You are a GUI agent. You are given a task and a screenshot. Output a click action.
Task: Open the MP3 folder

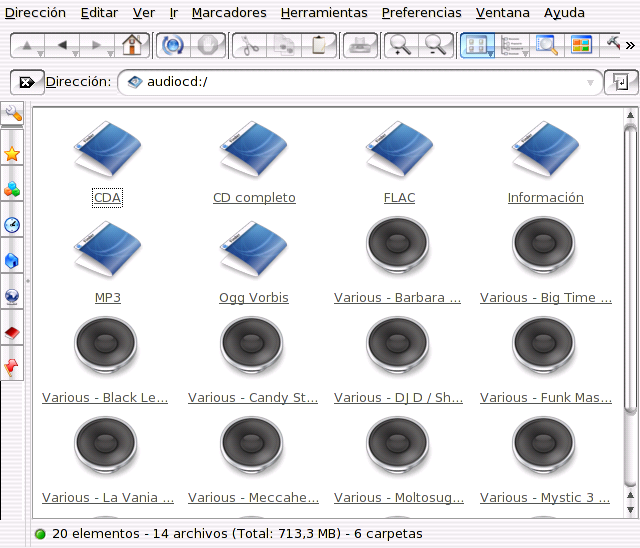[107, 261]
